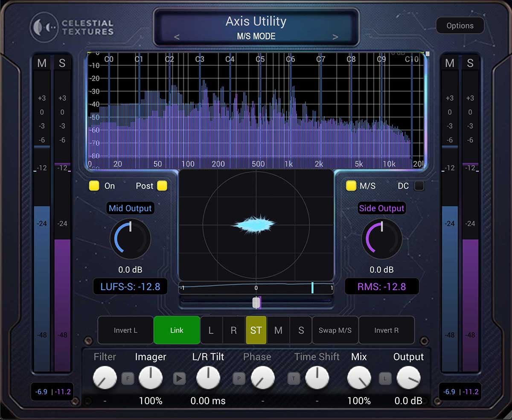This screenshot has height=420, width=512.
Task: Enable Invert L
Action: click(125, 330)
